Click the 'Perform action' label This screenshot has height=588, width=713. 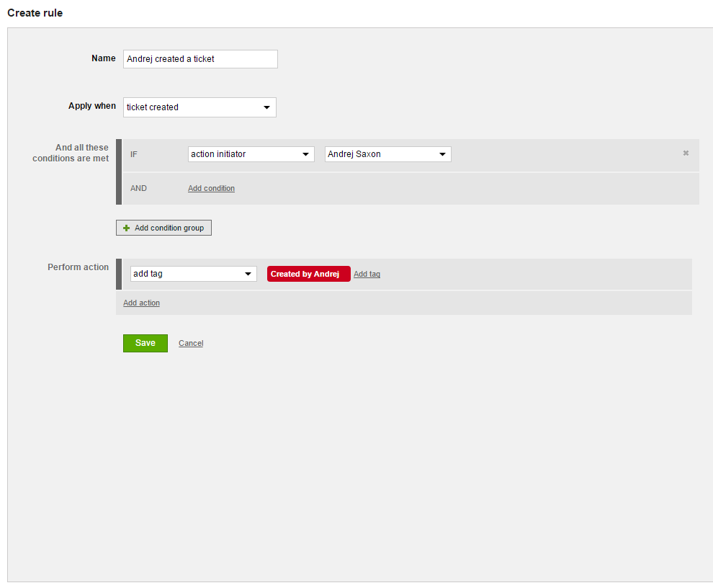pos(78,267)
